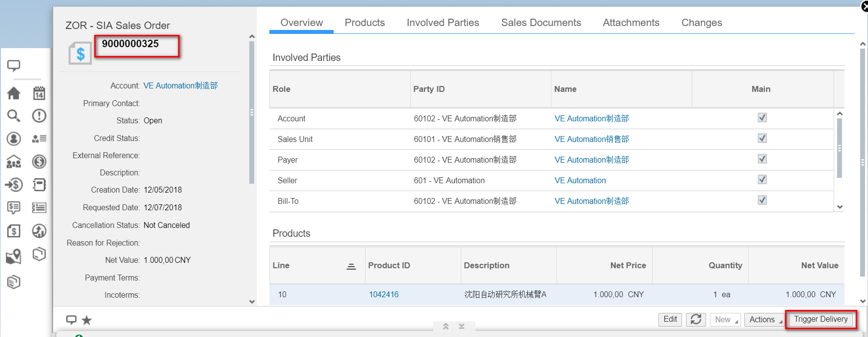The image size is (868, 337).
Task: Open Payer row VE Automation制造部 name link
Action: (591, 160)
